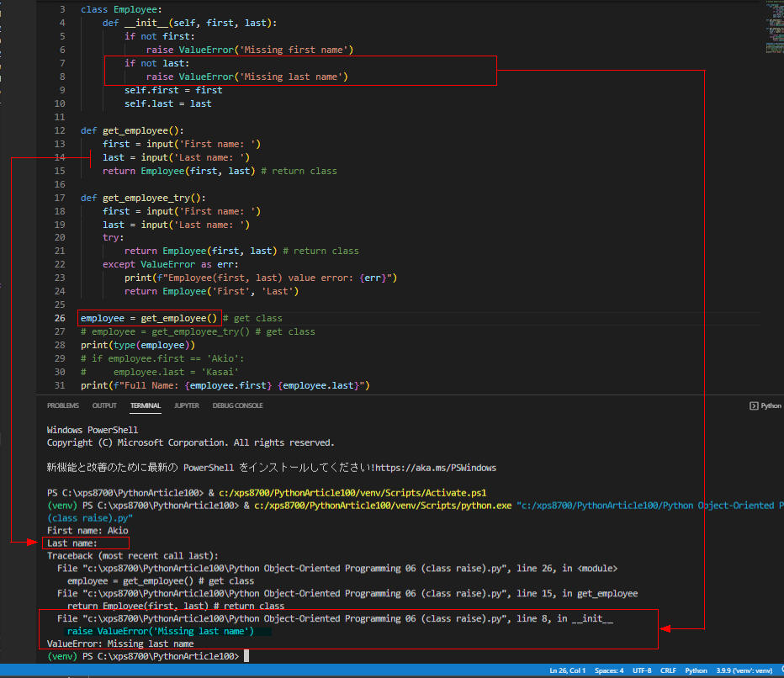Click the Python terminal profile label

click(x=771, y=405)
